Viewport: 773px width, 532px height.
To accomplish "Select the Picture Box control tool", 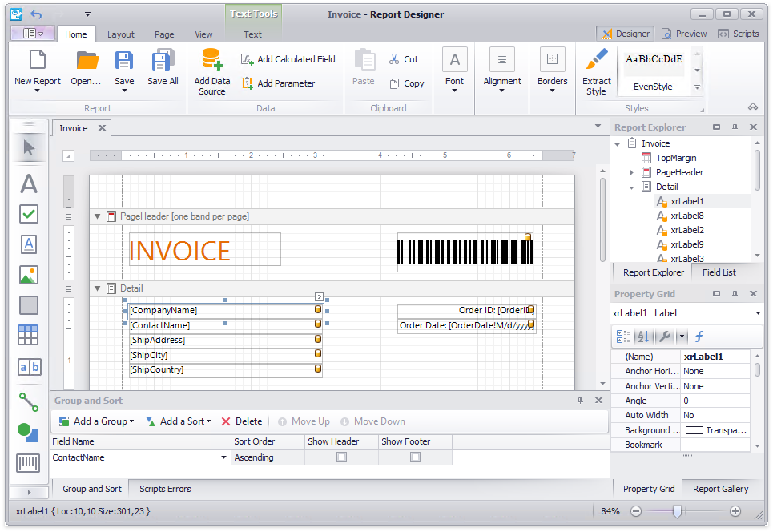I will [x=29, y=275].
